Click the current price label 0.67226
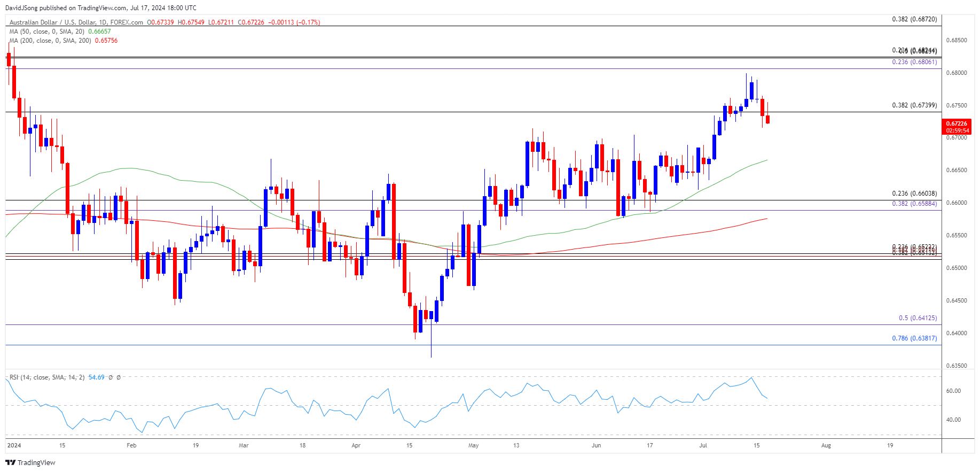Image resolution: width=980 pixels, height=472 pixels. pyautogui.click(x=957, y=123)
